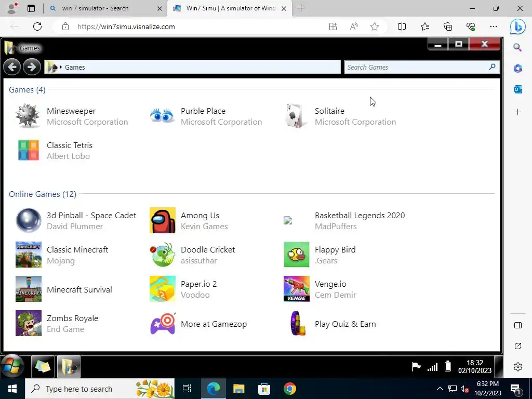Viewport: 532px width, 399px height.
Task: Click Games in the Explorer address bar
Action: click(75, 67)
